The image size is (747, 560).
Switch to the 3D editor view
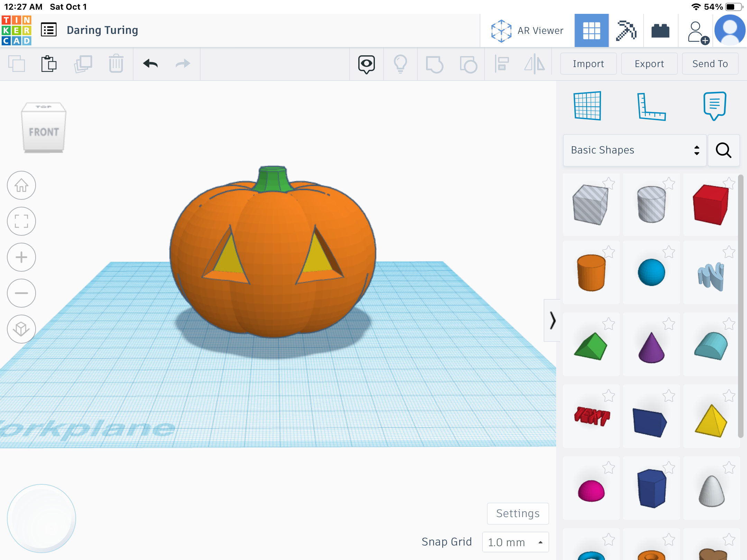[592, 30]
